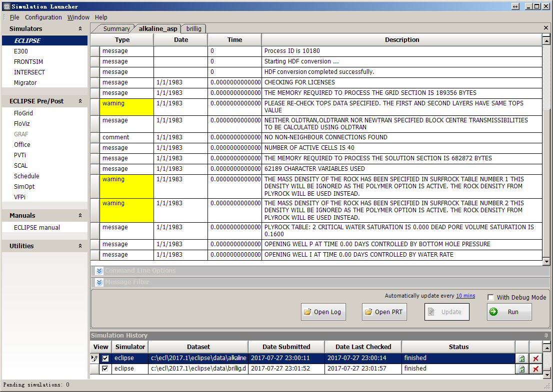Click the edit marker on the alkaline row
This screenshot has width=553, height=392.
(x=94, y=358)
